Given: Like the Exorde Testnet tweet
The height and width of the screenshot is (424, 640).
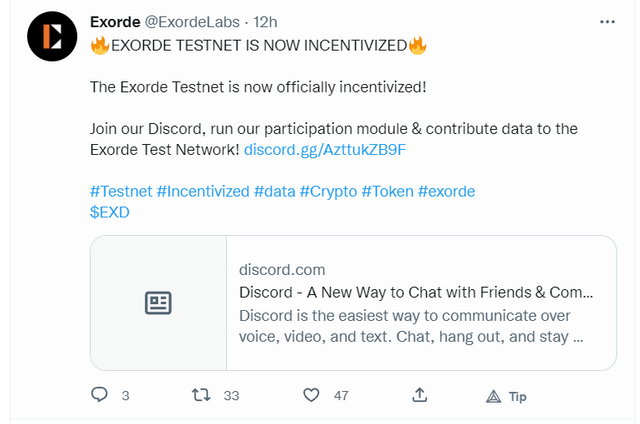Looking at the screenshot, I should click(311, 395).
